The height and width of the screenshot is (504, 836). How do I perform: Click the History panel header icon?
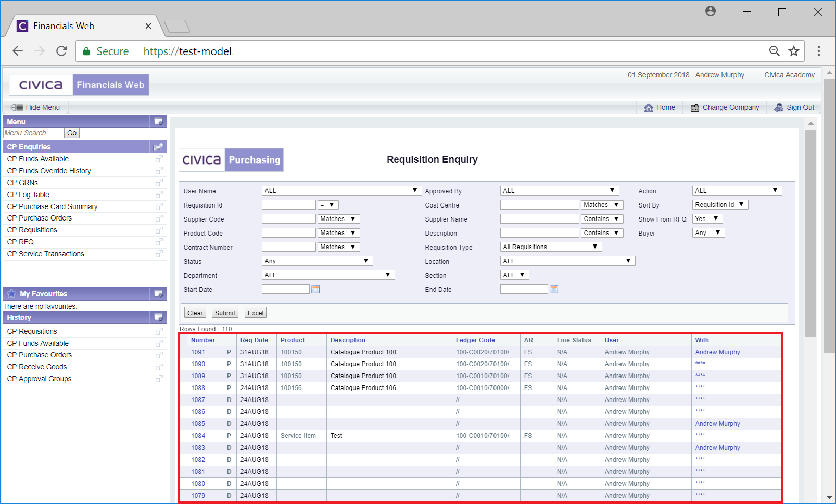coord(159,317)
